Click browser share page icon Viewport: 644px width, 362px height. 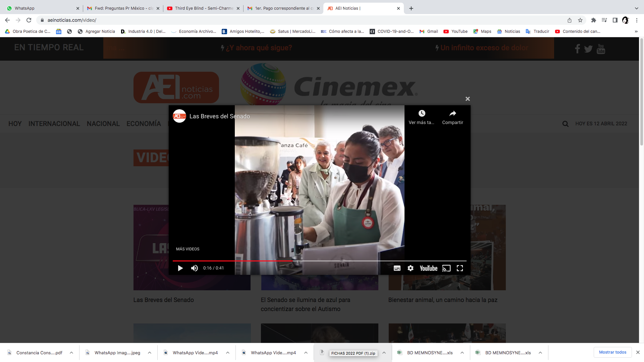(x=570, y=20)
